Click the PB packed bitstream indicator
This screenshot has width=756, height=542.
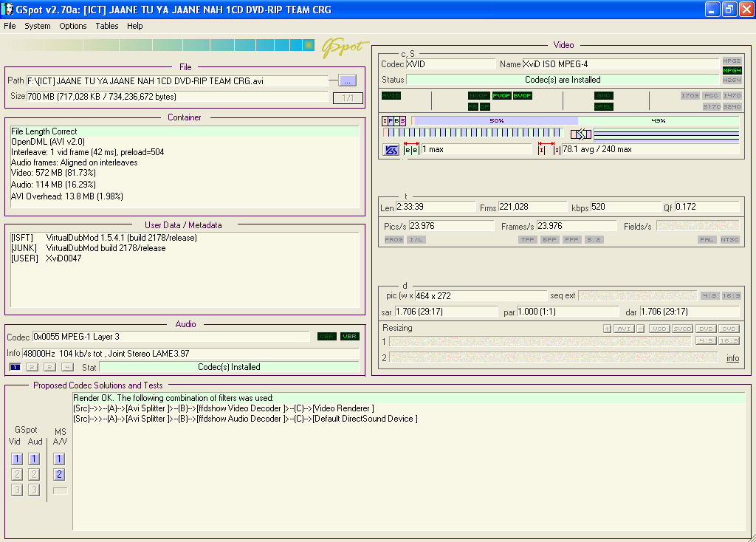(473, 106)
